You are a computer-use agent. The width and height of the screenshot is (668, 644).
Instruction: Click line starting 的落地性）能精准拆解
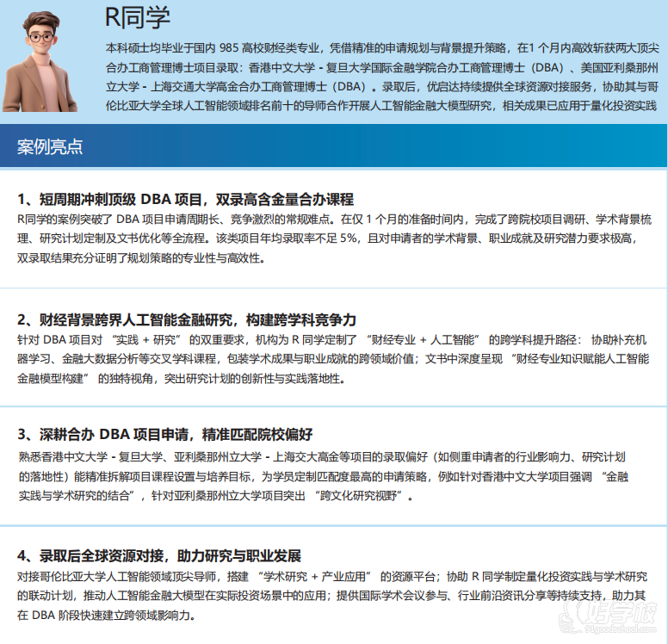click(x=324, y=476)
